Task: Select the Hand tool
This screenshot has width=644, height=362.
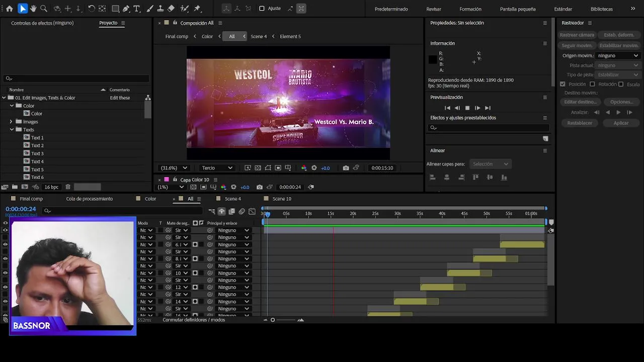Action: (33, 9)
